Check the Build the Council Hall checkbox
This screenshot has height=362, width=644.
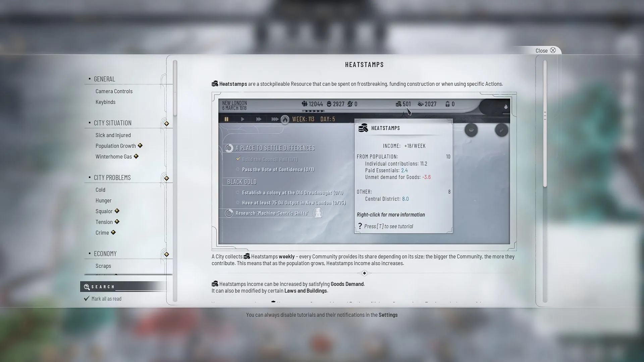pos(238,159)
